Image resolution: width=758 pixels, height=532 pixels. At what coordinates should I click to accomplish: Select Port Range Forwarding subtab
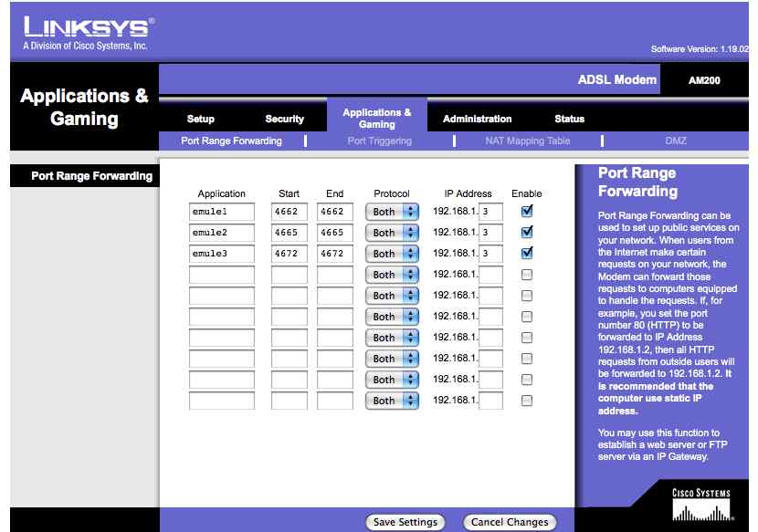[x=232, y=141]
